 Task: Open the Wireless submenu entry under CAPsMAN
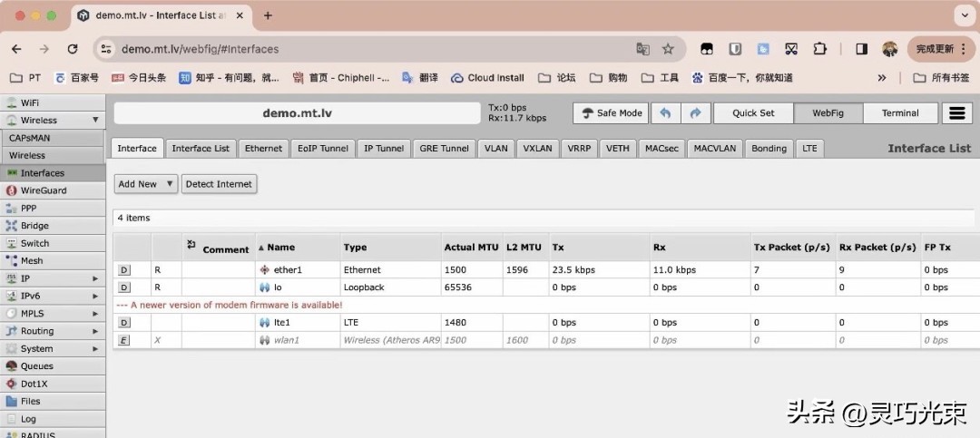53,155
